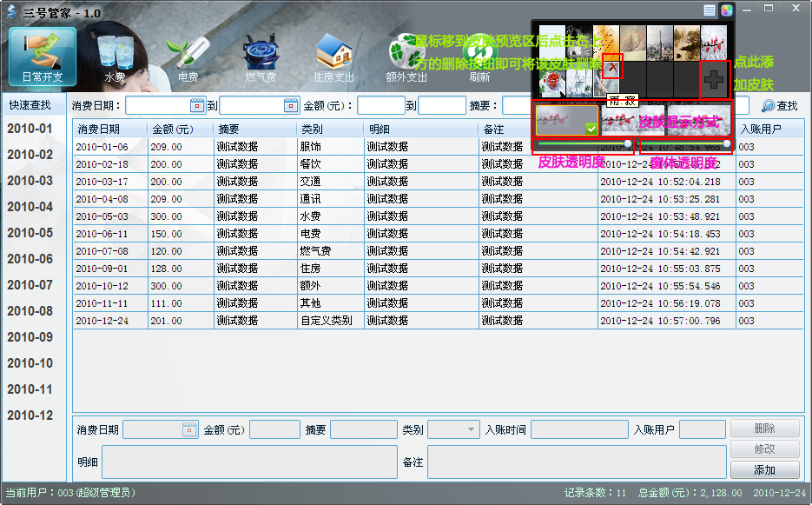
Task: Open the 电费 electricity bill module
Action: (188, 58)
